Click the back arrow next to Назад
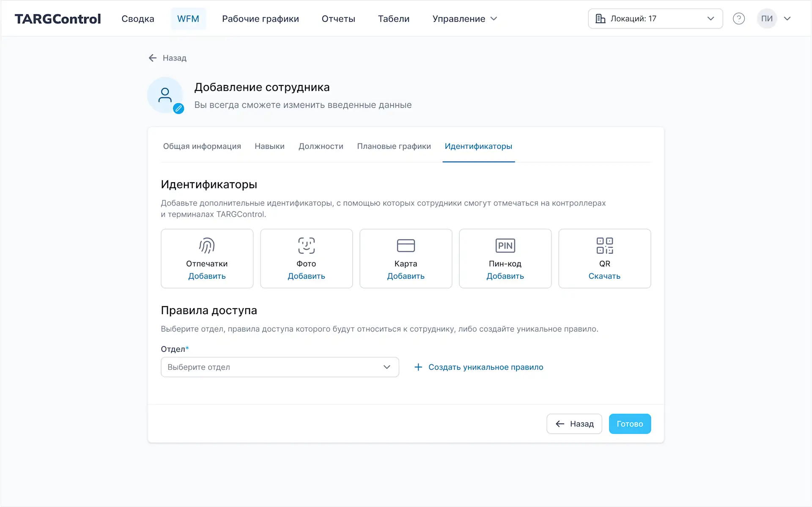This screenshot has height=507, width=812. click(x=153, y=58)
